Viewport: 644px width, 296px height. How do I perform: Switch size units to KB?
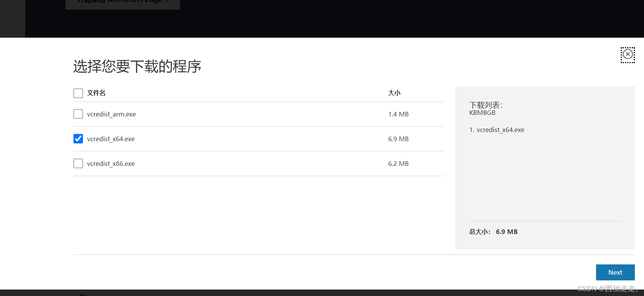click(472, 113)
